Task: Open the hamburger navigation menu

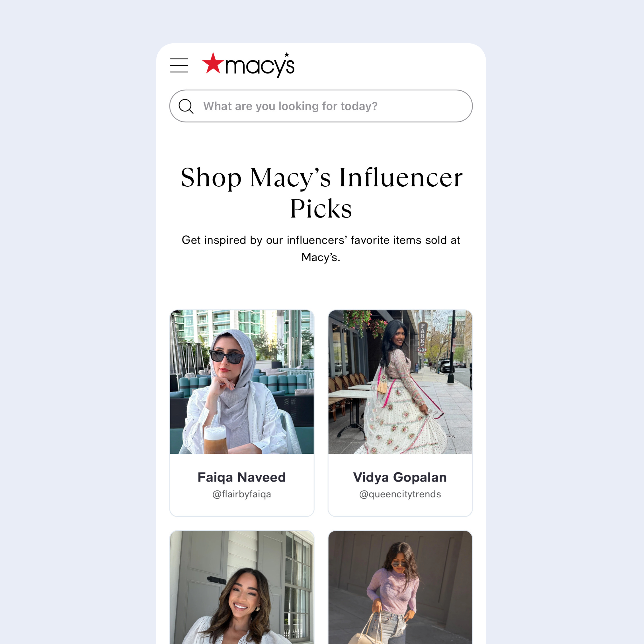Action: [179, 65]
